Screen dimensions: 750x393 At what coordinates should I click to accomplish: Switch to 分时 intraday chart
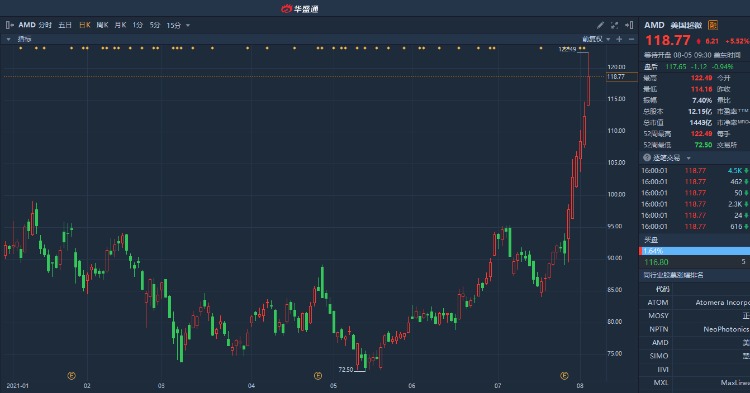tap(45, 25)
